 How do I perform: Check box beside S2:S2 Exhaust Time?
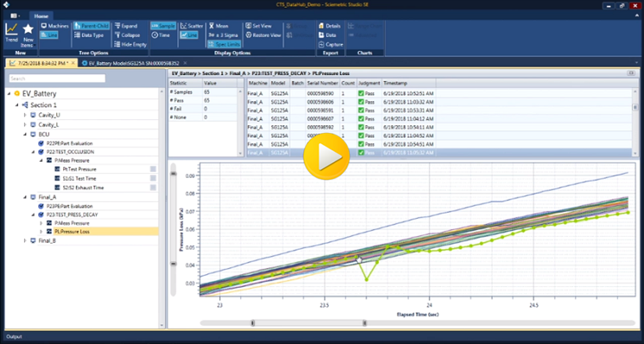[153, 188]
